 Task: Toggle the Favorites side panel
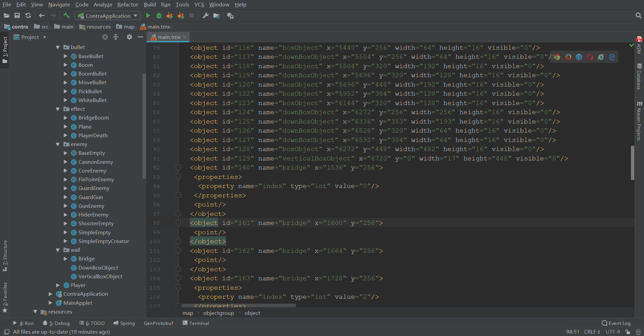click(5, 297)
